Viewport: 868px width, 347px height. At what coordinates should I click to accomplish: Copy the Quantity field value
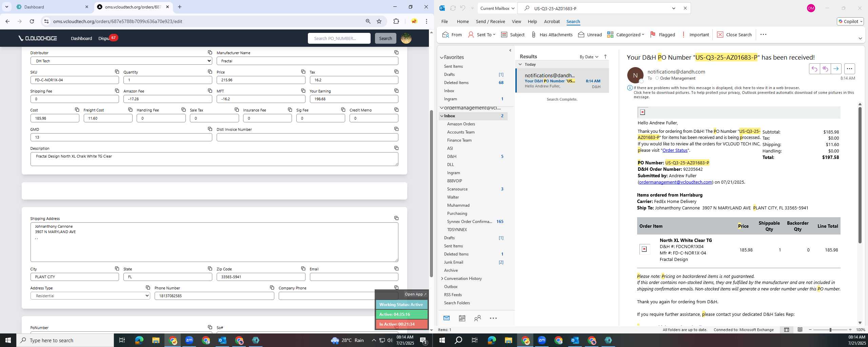click(210, 72)
